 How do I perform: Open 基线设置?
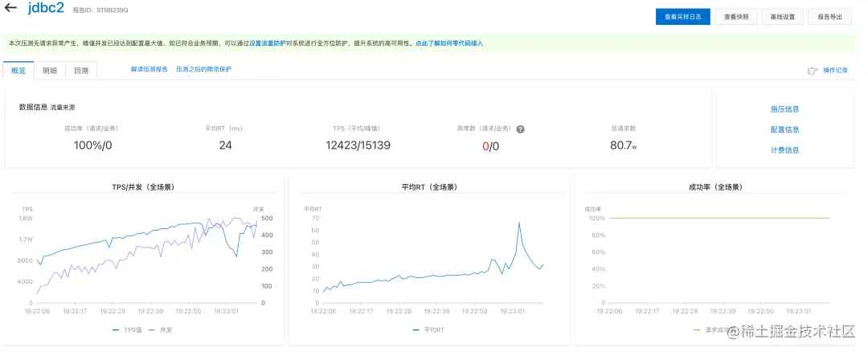782,17
